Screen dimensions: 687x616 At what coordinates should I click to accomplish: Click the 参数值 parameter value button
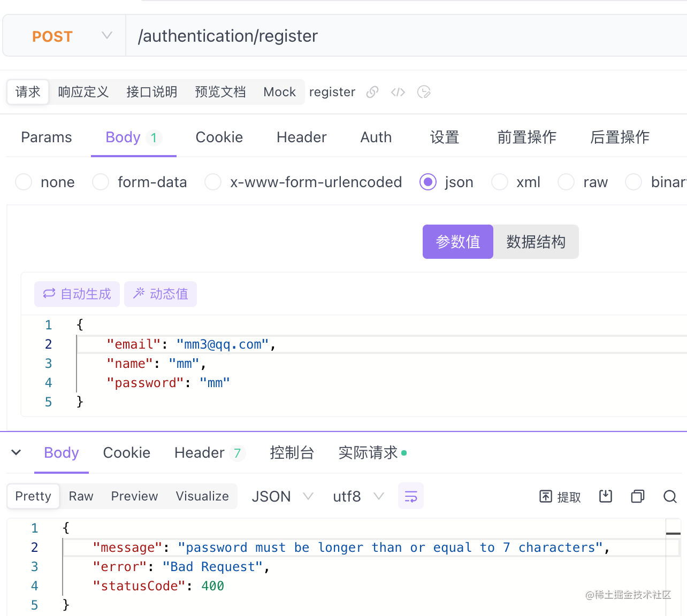click(458, 242)
